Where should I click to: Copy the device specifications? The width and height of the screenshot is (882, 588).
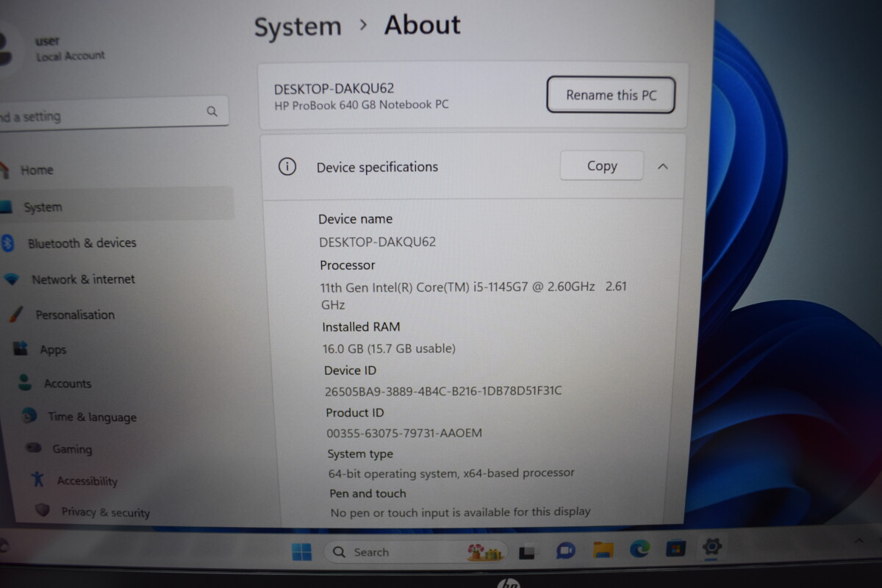point(602,166)
